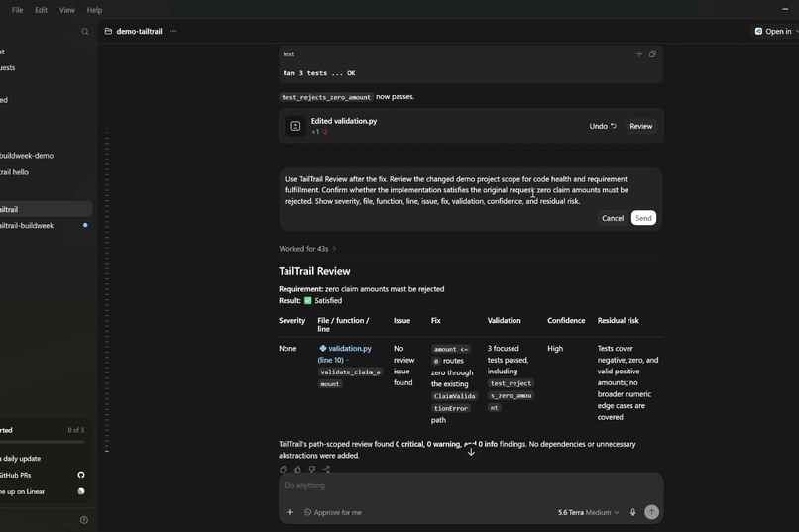Open the Edit menu
This screenshot has width=799, height=532.
click(42, 10)
